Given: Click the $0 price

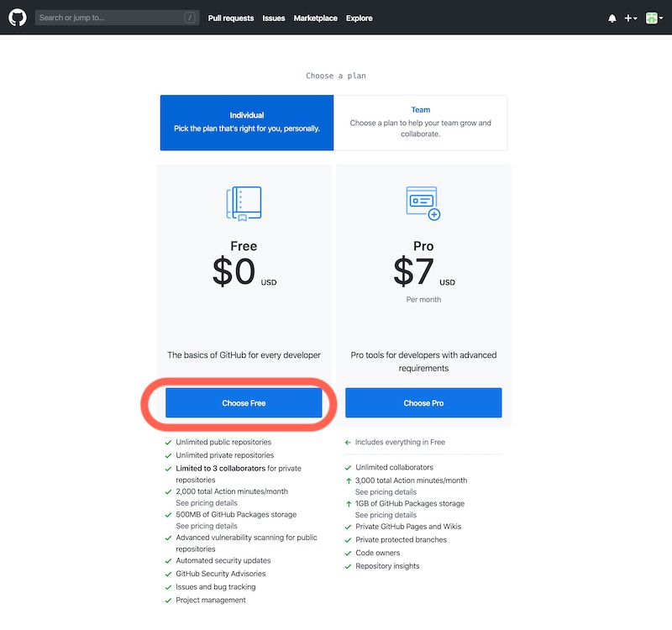Looking at the screenshot, I should click(x=234, y=271).
